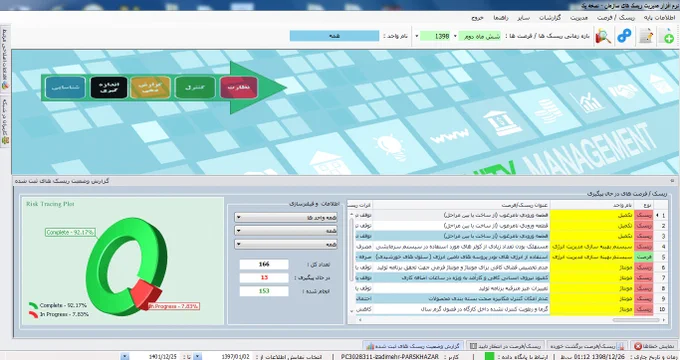Screen dimensions: 680x360
Task: Click the خروج exit menu item
Action: click(x=477, y=18)
